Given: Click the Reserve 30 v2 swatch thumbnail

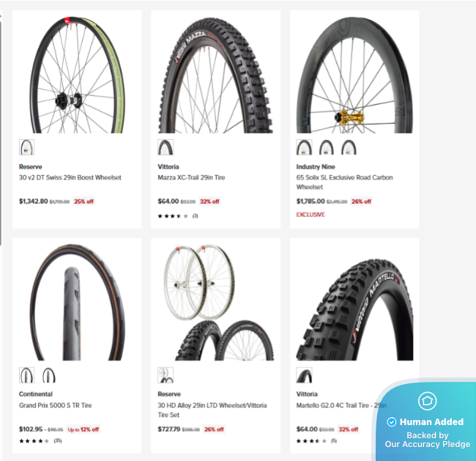Looking at the screenshot, I should click(x=26, y=147).
